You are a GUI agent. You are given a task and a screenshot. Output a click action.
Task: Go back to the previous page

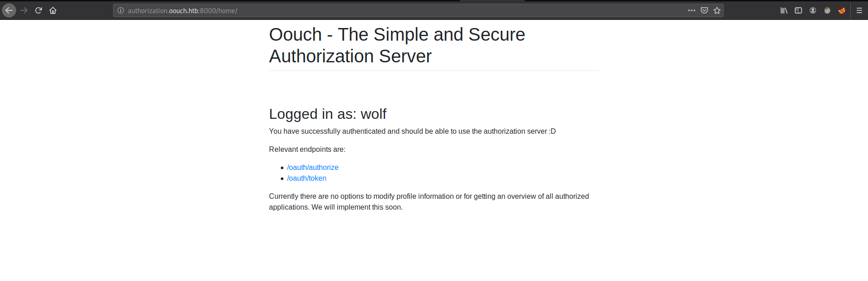(9, 10)
